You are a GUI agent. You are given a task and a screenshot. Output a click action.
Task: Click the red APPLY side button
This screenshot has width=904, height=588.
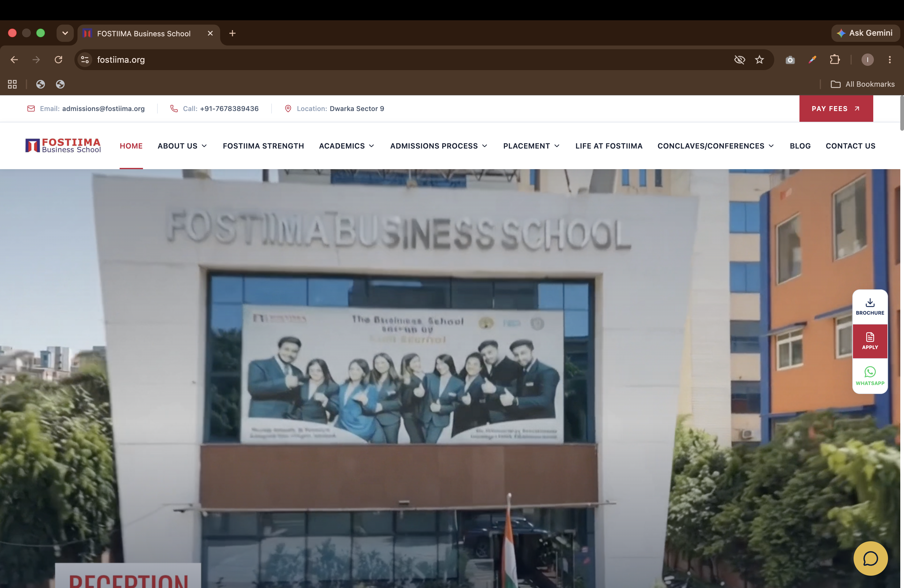click(x=870, y=341)
